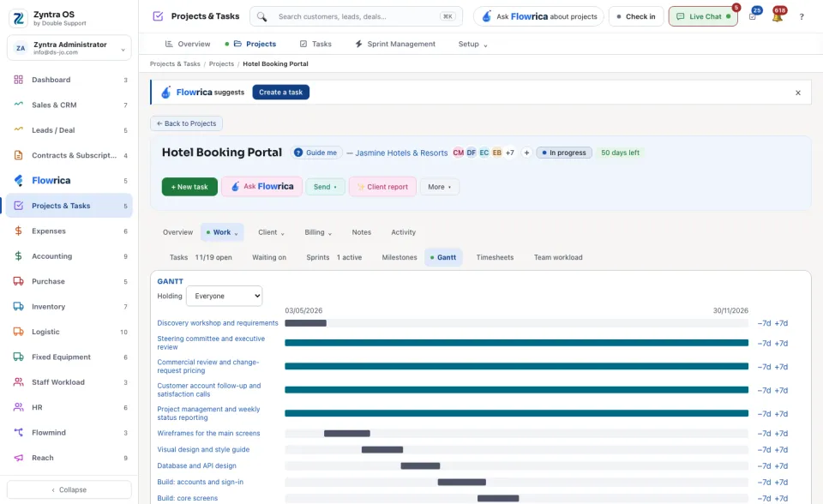Viewport: 823px width, 504px height.
Task: Switch to the Overview top nav tab
Action: [188, 44]
